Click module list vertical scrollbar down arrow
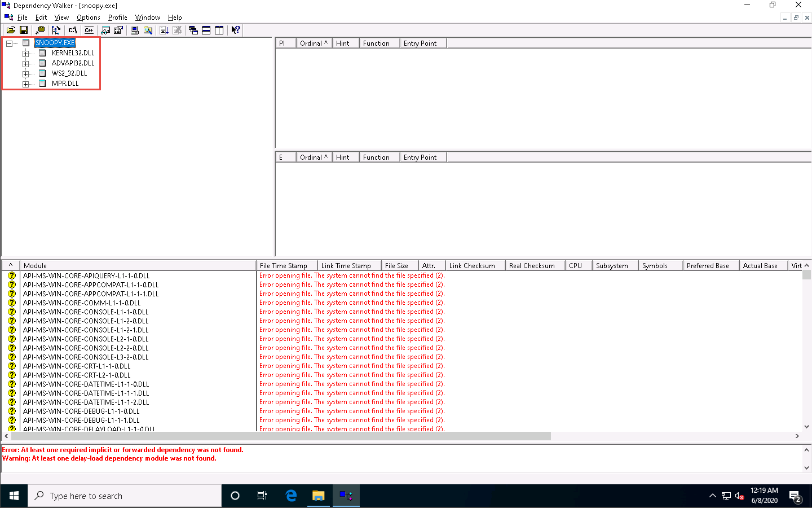812x508 pixels. pyautogui.click(x=806, y=427)
